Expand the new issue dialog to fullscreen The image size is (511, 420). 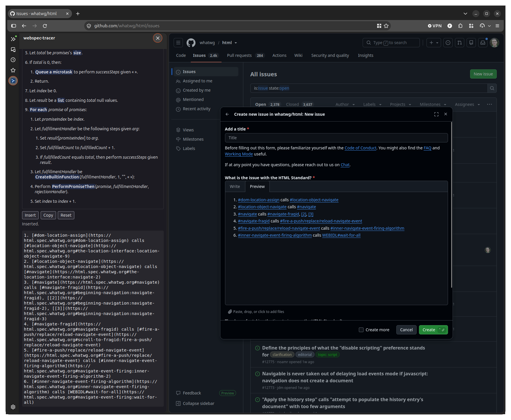point(436,114)
